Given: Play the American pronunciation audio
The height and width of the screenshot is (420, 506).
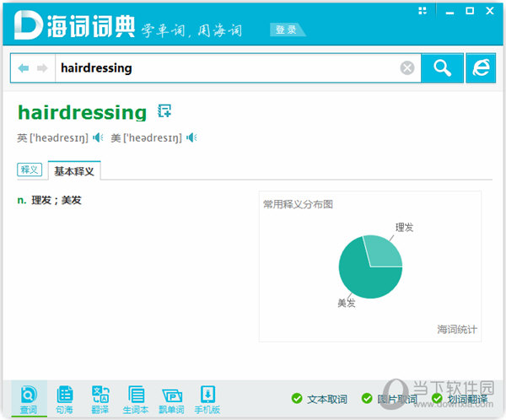Looking at the screenshot, I should (x=192, y=137).
